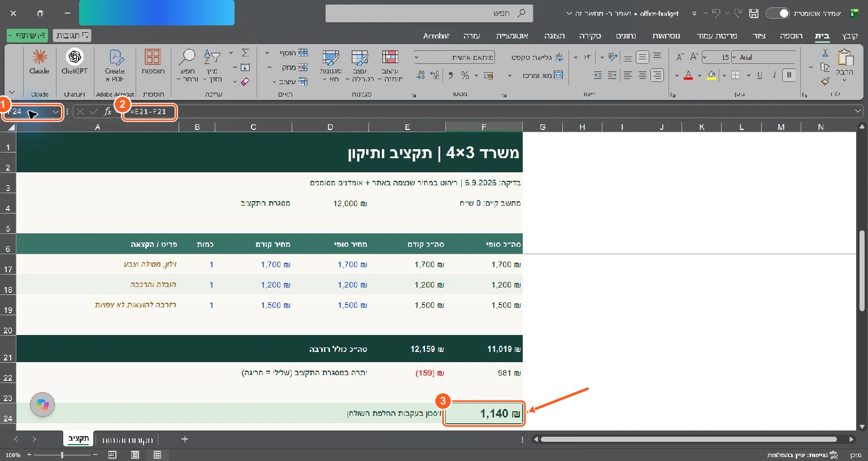Switch to the בית (Home) tab
The width and height of the screenshot is (868, 461).
click(x=822, y=36)
